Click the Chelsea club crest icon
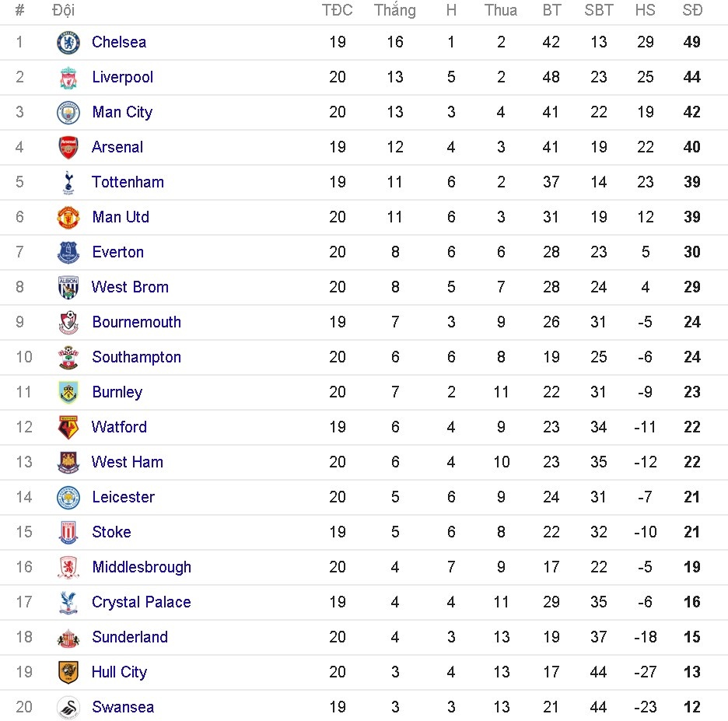This screenshot has height=721, width=728. pyautogui.click(x=68, y=42)
